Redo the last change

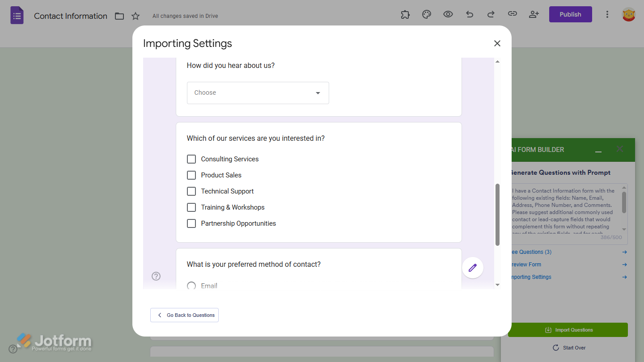(x=491, y=14)
